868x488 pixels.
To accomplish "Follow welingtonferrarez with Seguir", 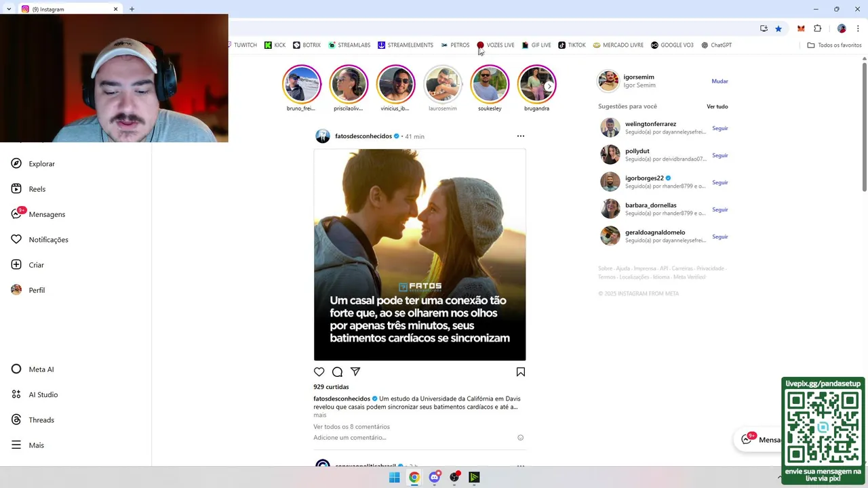I will 720,128.
